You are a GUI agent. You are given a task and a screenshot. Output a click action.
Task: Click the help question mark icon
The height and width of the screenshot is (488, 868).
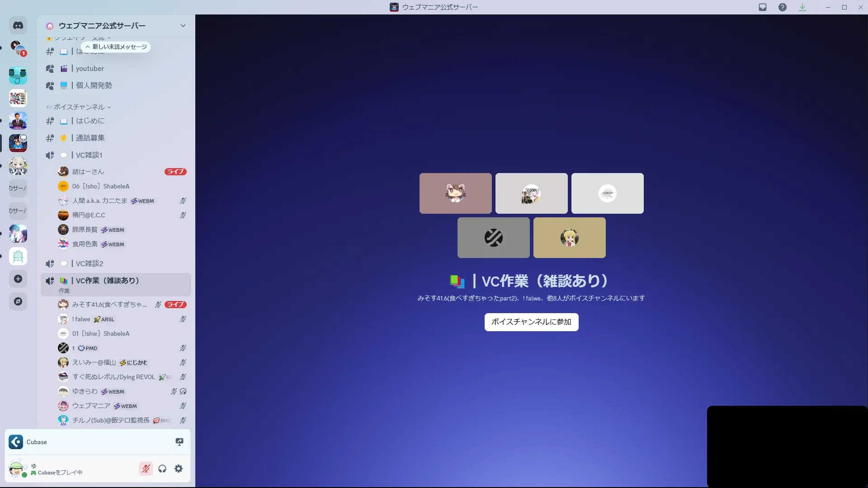tap(783, 7)
